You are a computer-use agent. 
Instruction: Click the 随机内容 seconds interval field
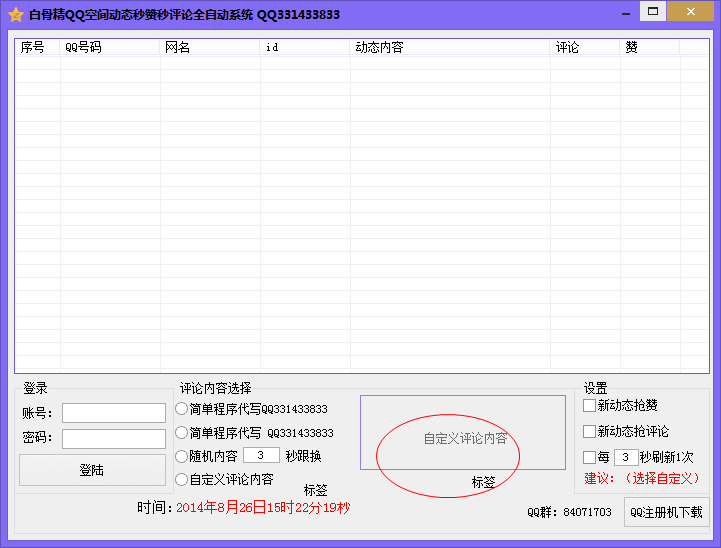pyautogui.click(x=261, y=455)
